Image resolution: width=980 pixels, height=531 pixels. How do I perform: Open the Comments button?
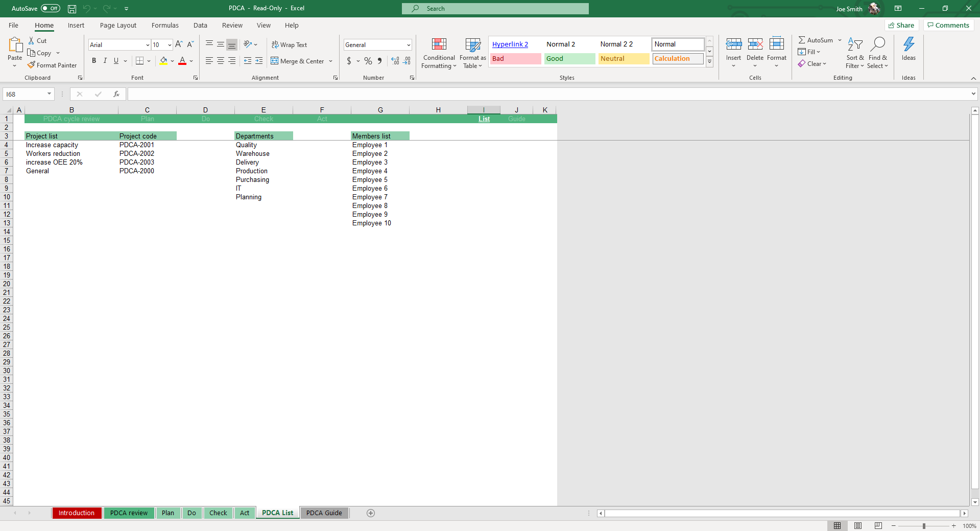[x=948, y=26]
